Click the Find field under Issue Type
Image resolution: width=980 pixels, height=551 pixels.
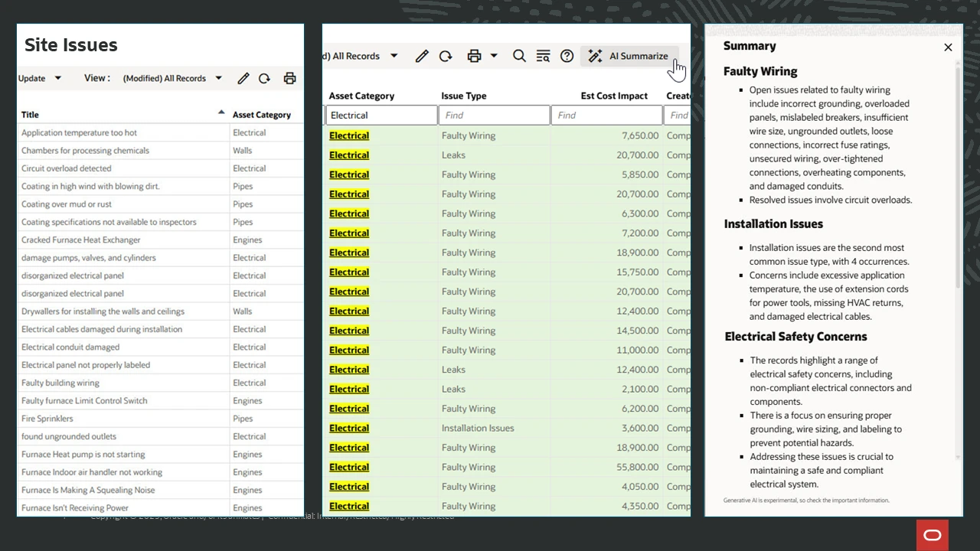coord(494,115)
